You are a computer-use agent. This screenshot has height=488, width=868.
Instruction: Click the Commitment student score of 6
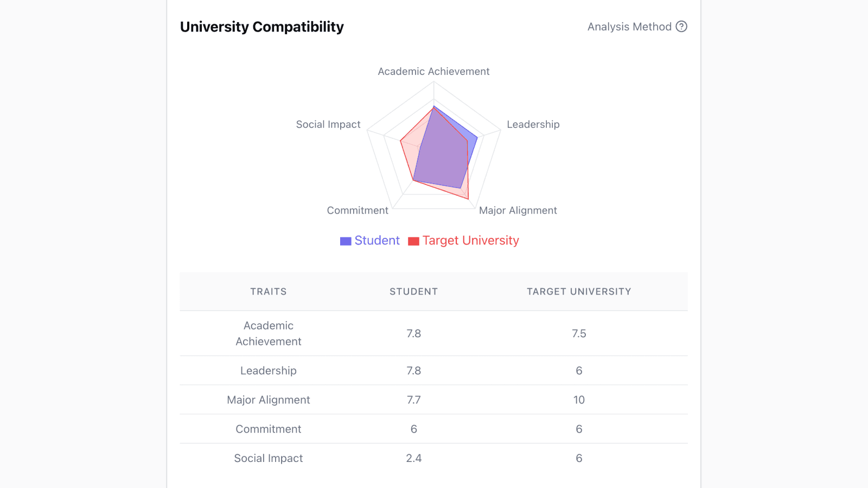(413, 429)
